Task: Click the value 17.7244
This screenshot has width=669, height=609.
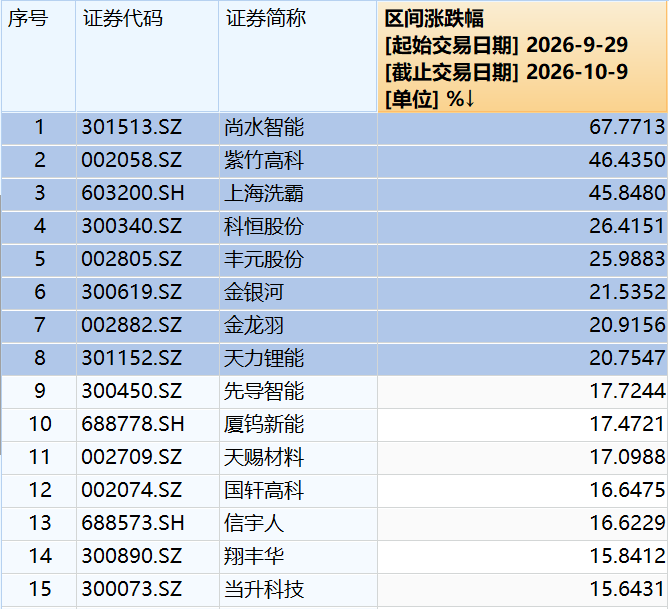Action: (x=627, y=391)
